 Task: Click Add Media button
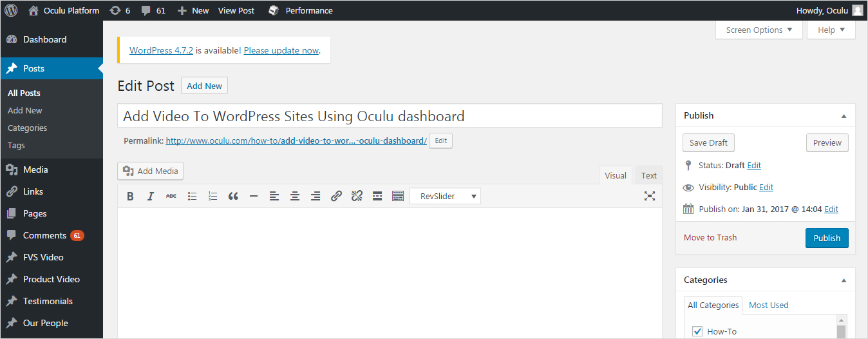point(151,171)
